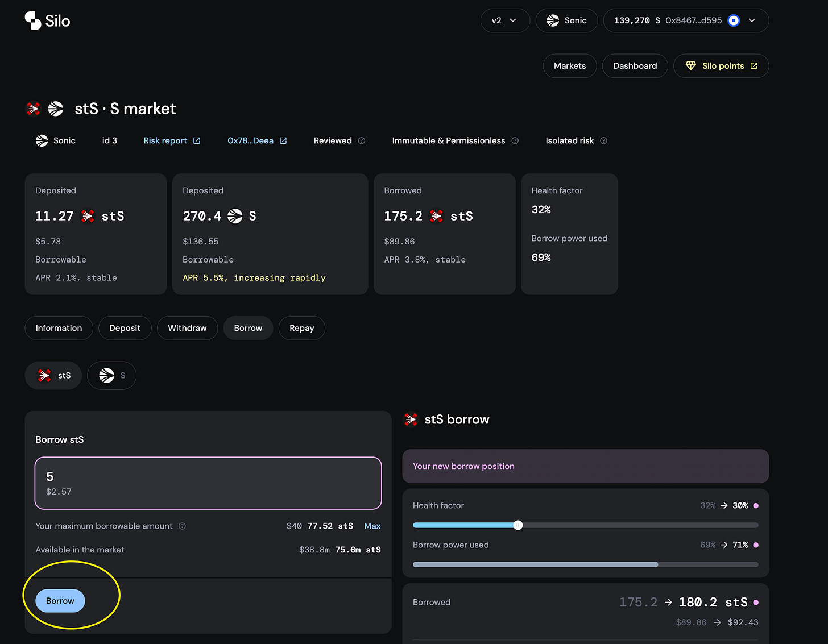The image size is (828, 644).
Task: Click the 'APR 3.8%, stable' text
Action: pos(425,260)
